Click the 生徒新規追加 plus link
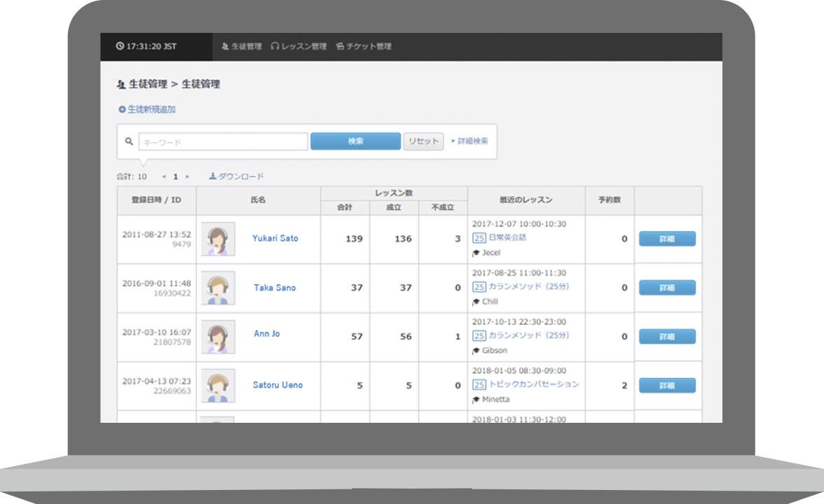The width and height of the screenshot is (824, 504). 146,109
